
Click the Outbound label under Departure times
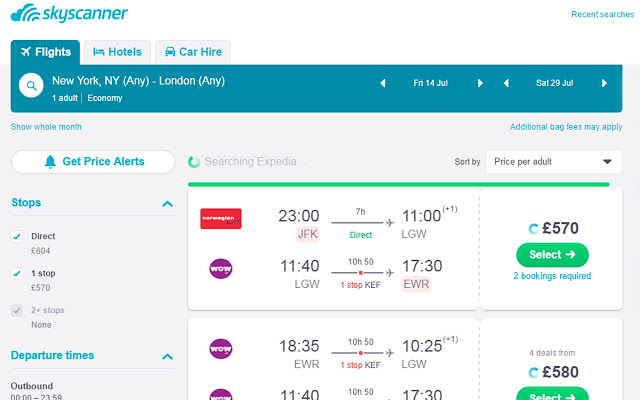(32, 386)
